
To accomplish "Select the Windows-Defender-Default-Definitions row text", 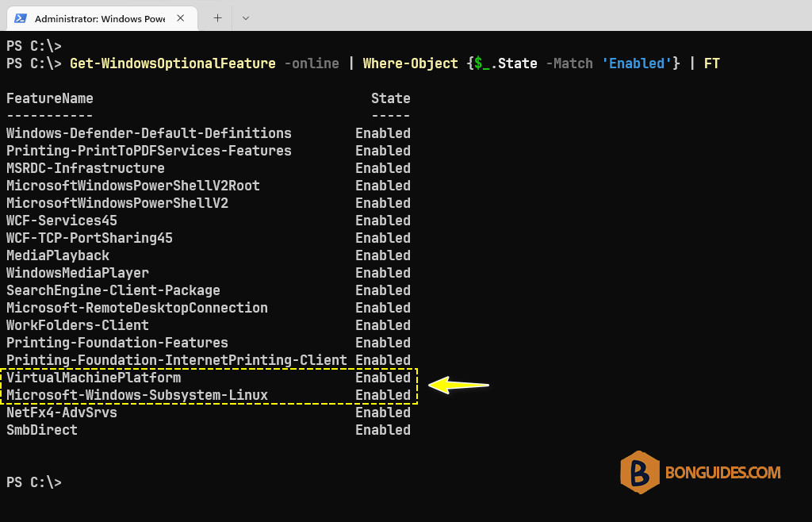I will [x=148, y=133].
